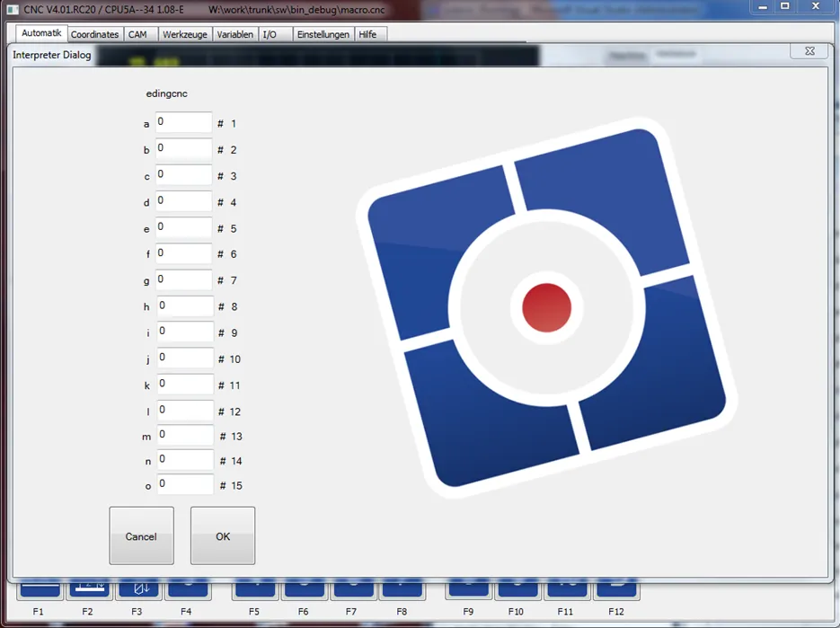The height and width of the screenshot is (628, 840).
Task: Click the input field for variable k
Action: pyautogui.click(x=185, y=385)
